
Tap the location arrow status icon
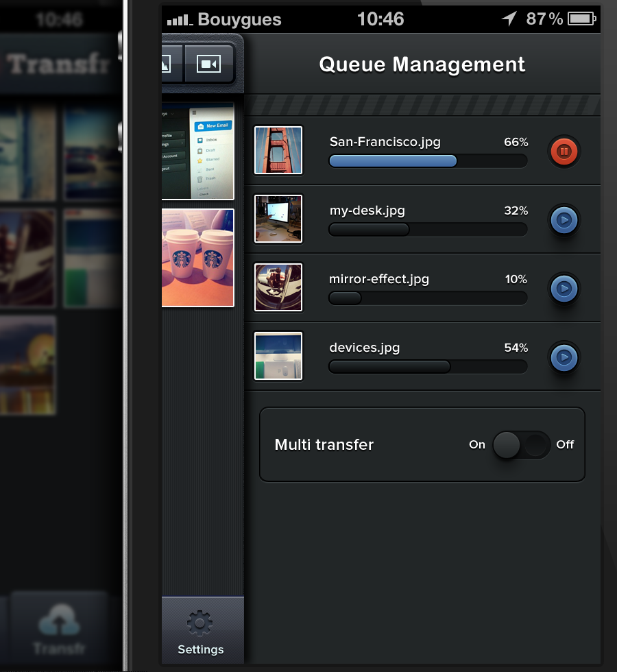click(x=509, y=19)
